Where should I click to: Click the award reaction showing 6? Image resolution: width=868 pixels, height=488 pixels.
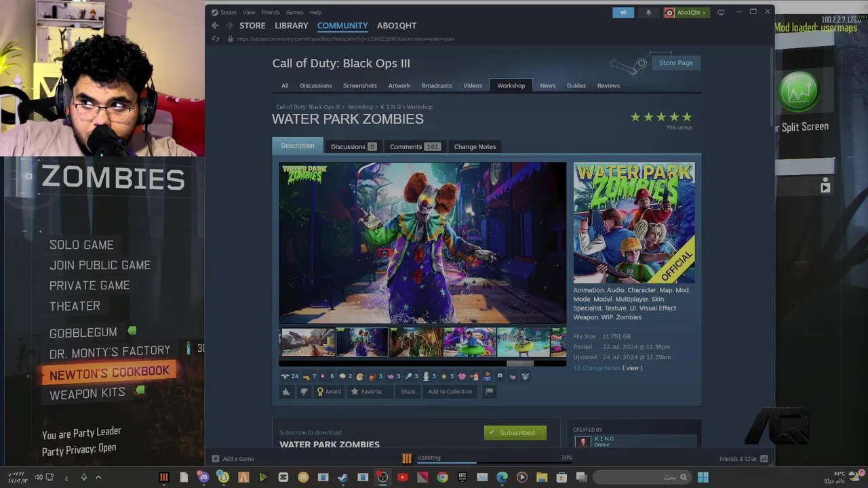click(327, 376)
